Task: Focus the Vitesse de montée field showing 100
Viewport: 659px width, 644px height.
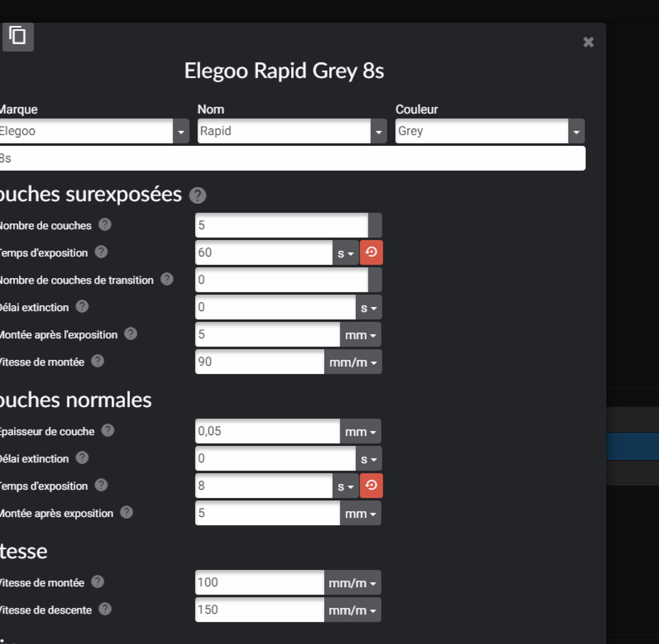Action: tap(260, 582)
